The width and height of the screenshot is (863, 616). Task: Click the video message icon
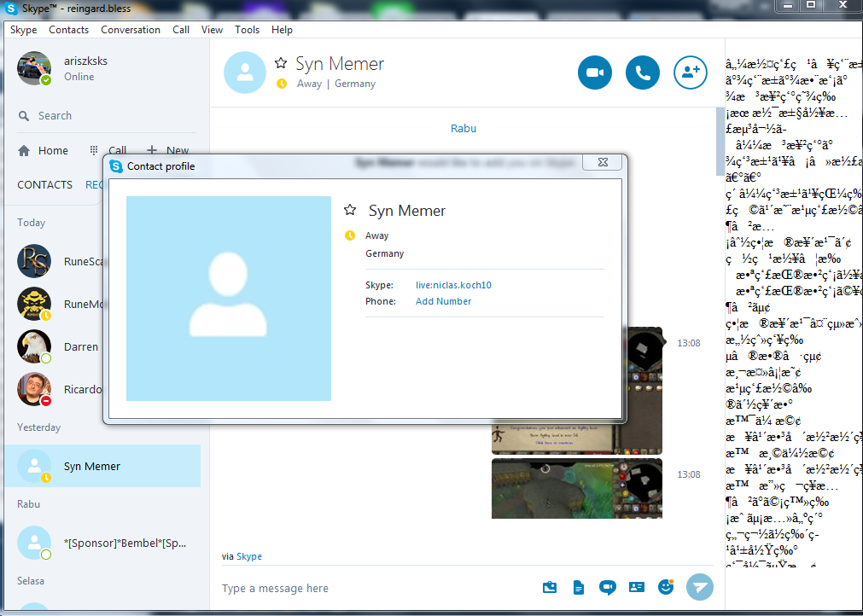607,587
